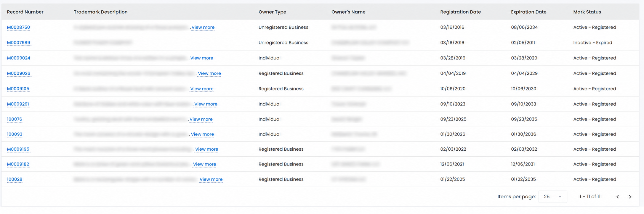This screenshot has height=214, width=644.
Task: Click the Trademark Description column header
Action: (x=101, y=12)
